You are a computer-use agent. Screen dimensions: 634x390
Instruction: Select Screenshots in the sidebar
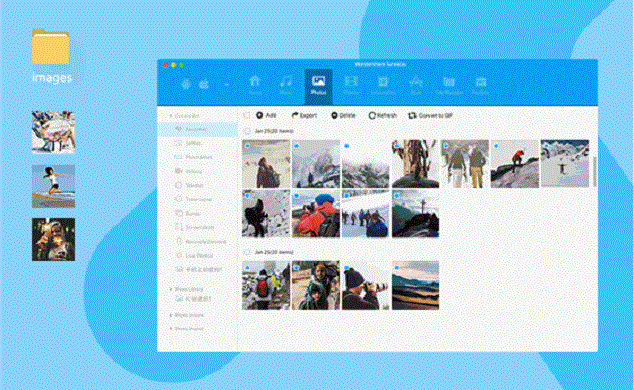[194, 228]
